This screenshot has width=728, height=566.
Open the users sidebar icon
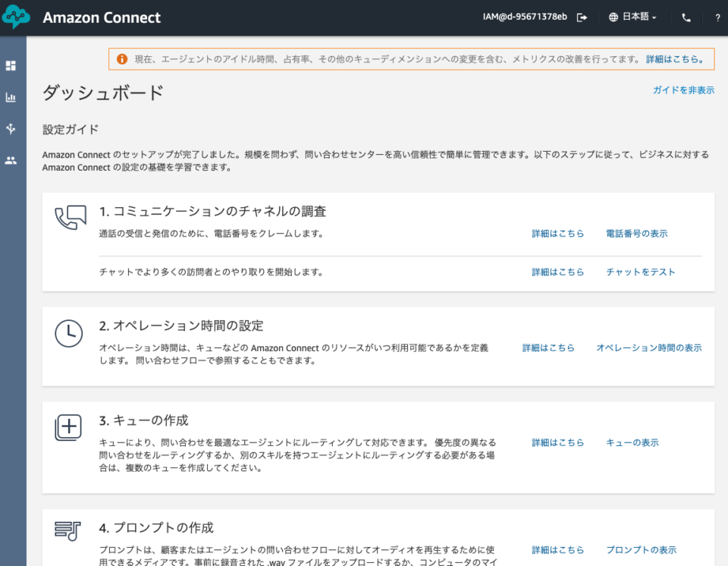[x=11, y=160]
